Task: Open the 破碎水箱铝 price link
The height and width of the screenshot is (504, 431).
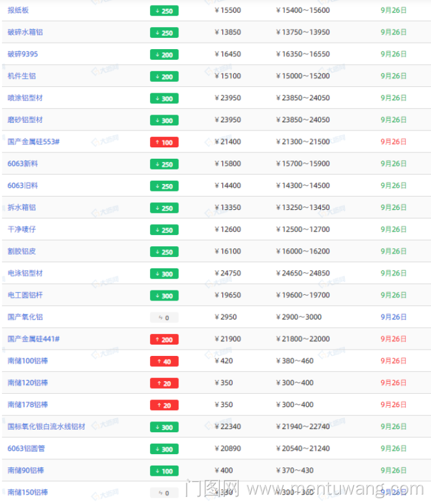Action: [26, 32]
